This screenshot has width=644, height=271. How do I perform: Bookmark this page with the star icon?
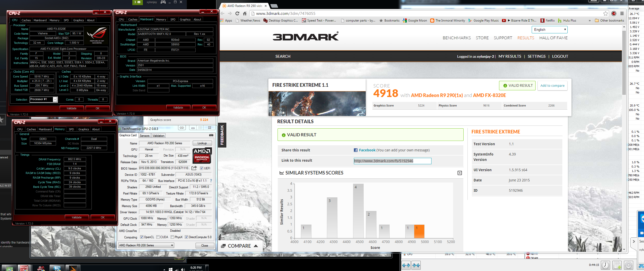[606, 13]
